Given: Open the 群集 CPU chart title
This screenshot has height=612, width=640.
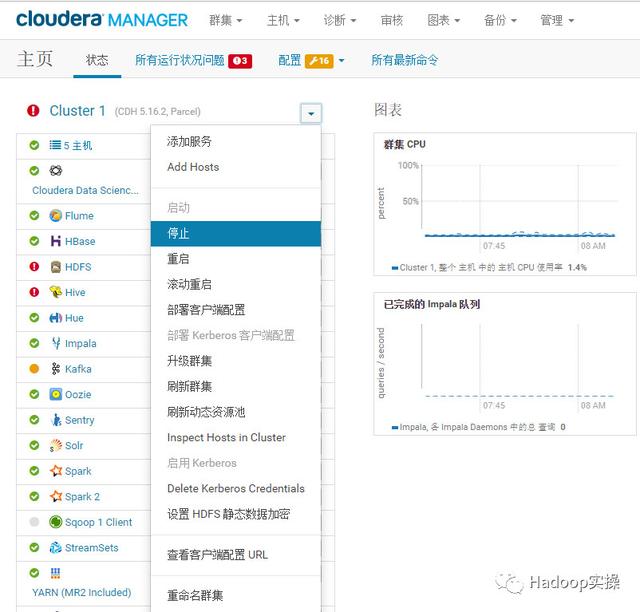Looking at the screenshot, I should pos(404,144).
